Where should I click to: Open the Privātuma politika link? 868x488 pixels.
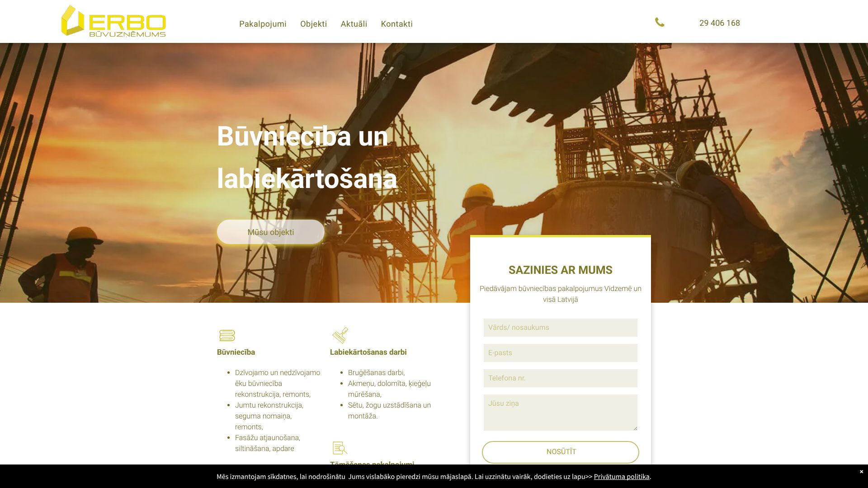point(621,476)
